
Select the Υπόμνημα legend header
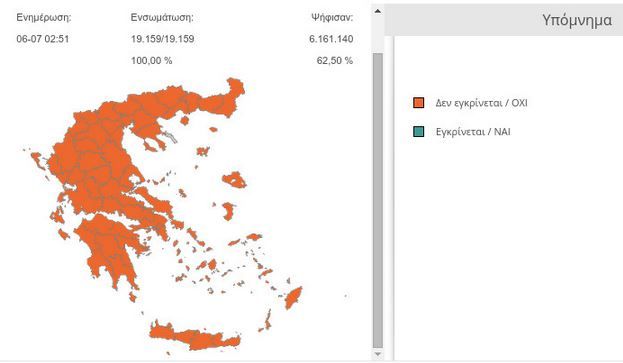[x=577, y=20]
